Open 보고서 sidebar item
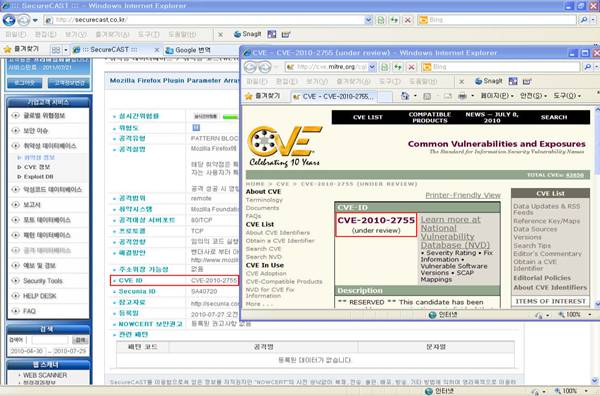Screen dimensions: 600x396 32,205
